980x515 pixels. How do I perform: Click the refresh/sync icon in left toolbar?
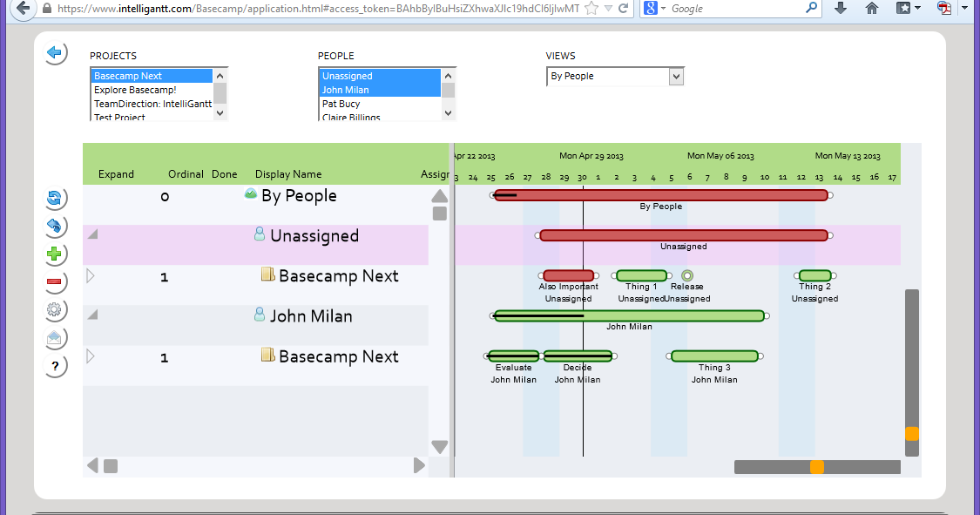tap(55, 199)
